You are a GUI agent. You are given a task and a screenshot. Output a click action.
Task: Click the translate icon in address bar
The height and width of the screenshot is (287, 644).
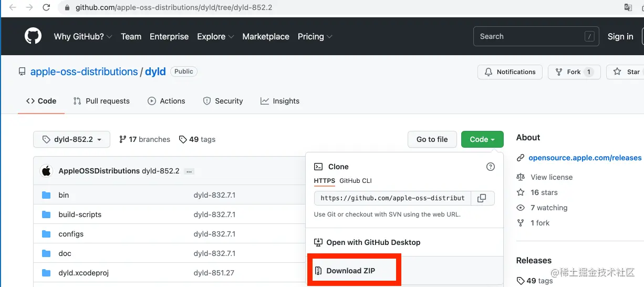pos(628,7)
